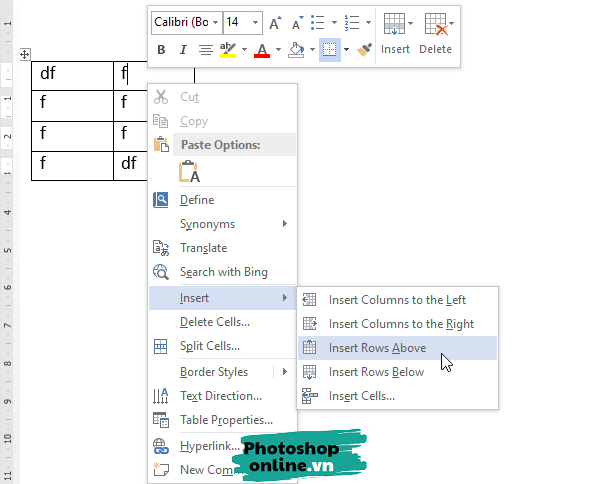The height and width of the screenshot is (484, 600).
Task: Open Table Properties from context menu
Action: (x=226, y=420)
